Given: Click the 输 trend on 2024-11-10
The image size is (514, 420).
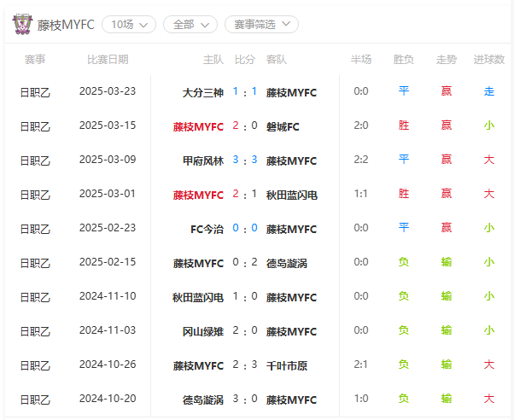Looking at the screenshot, I should (447, 295).
